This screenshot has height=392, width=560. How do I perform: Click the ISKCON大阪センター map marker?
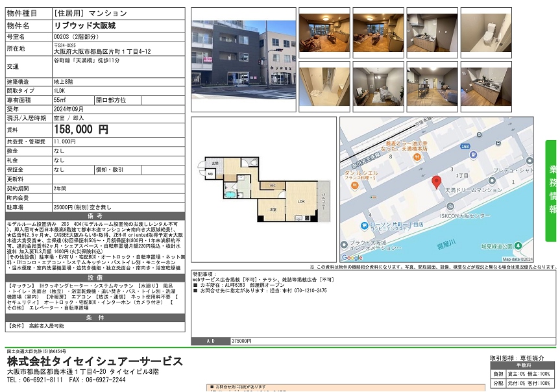pos(449,207)
